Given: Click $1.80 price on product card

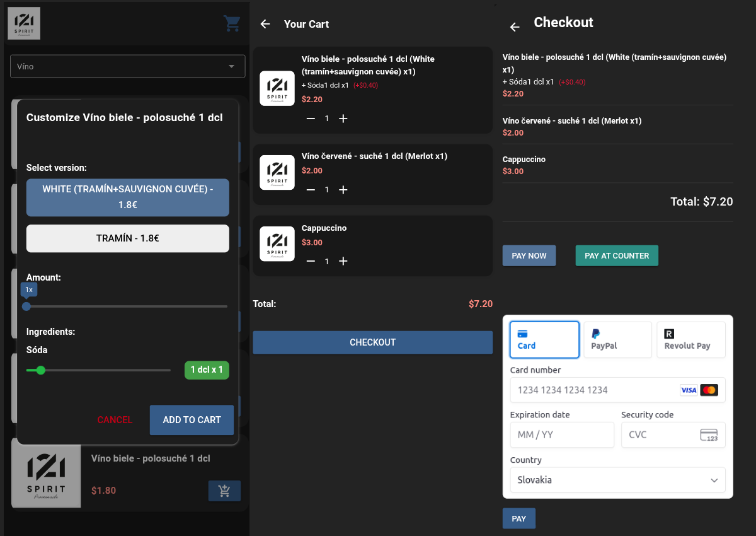Looking at the screenshot, I should click(103, 491).
